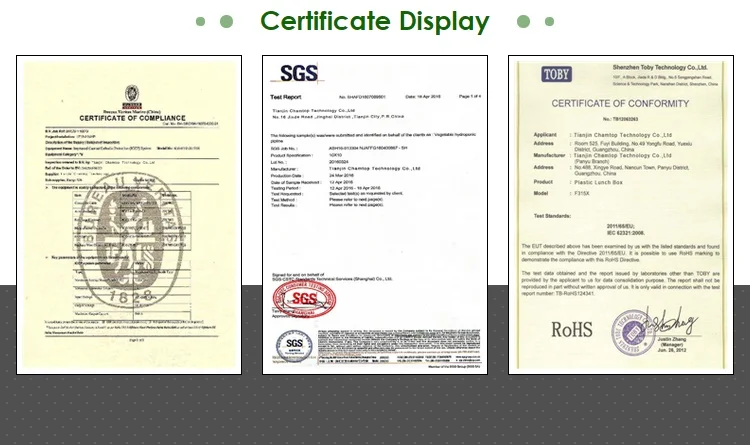Click the Bureau Veritas emblem on the left certificate
This screenshot has height=445, width=750.
pos(129,94)
